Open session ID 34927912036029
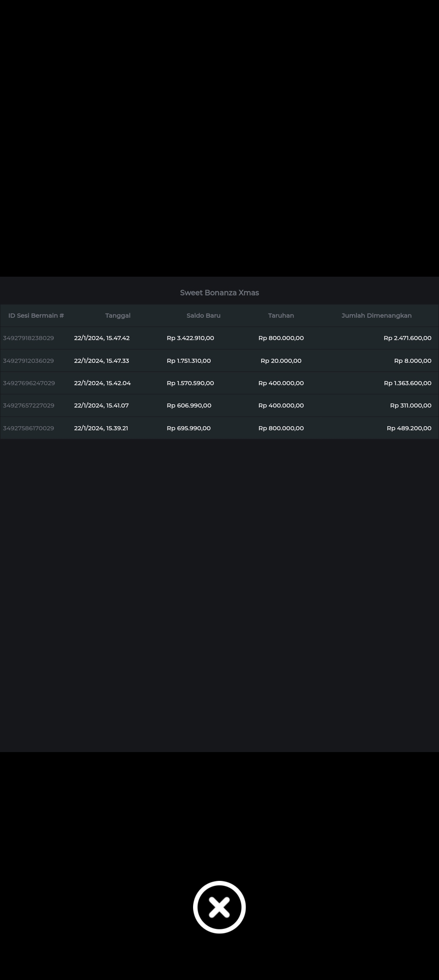Image resolution: width=439 pixels, height=980 pixels. [28, 361]
